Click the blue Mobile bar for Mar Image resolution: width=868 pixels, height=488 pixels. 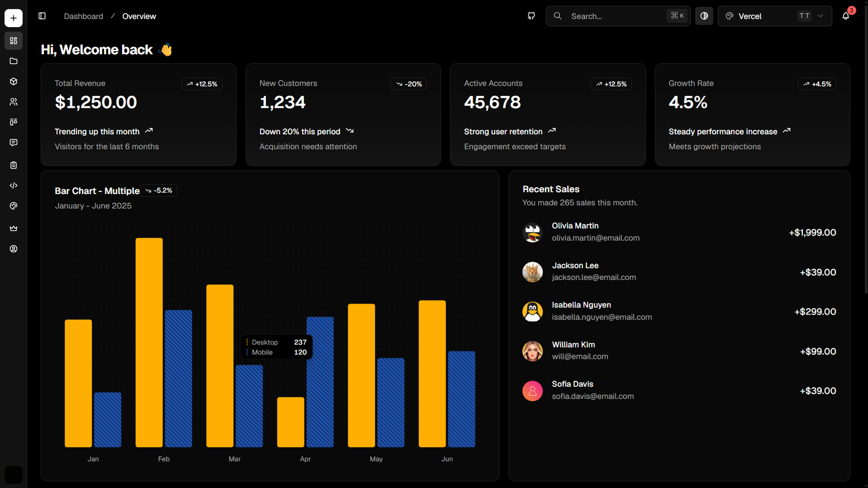tap(250, 406)
